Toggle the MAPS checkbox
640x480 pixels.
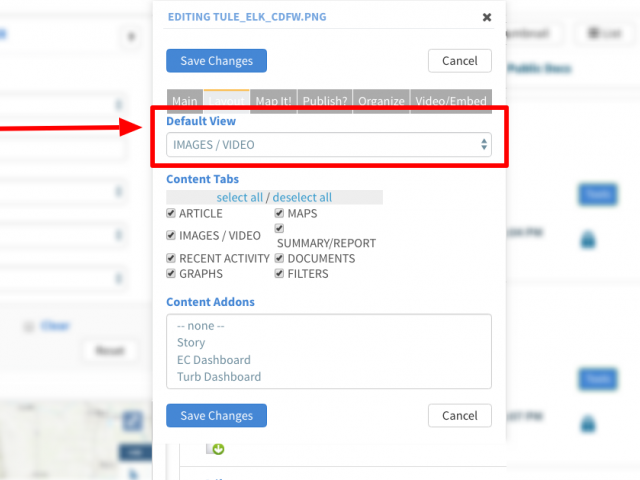pyautogui.click(x=279, y=213)
